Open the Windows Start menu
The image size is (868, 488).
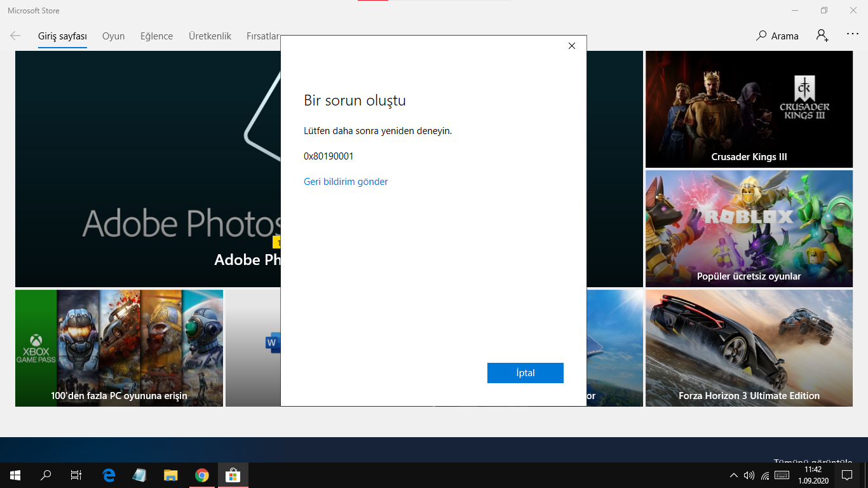click(15, 475)
